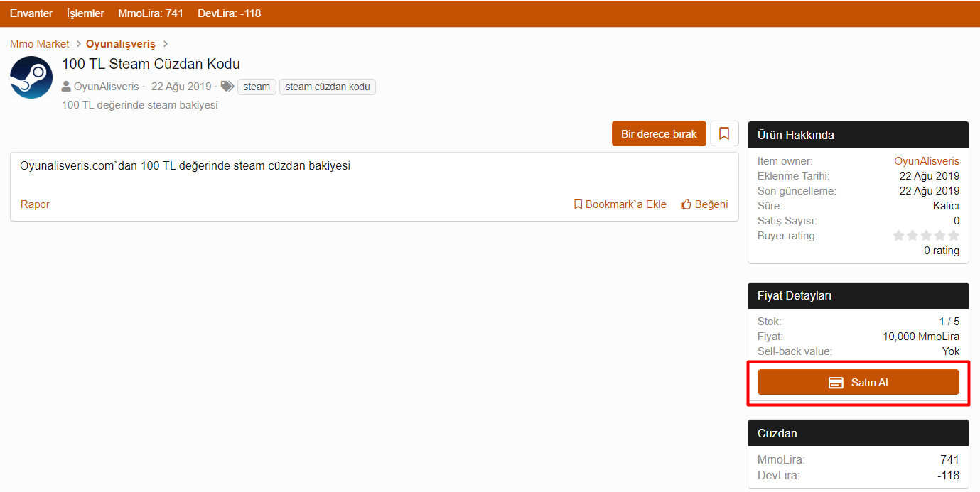Click the buyer rating stars
This screenshot has height=492, width=980.
coord(926,236)
